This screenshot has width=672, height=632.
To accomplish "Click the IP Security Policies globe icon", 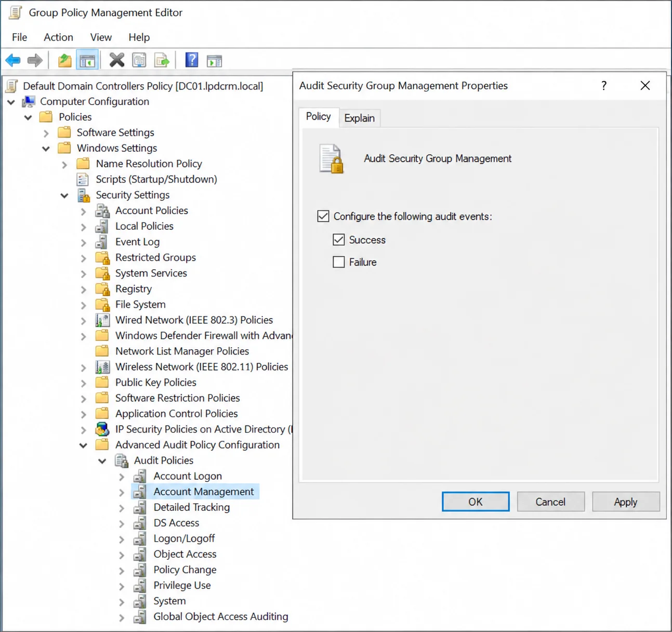I will point(102,429).
